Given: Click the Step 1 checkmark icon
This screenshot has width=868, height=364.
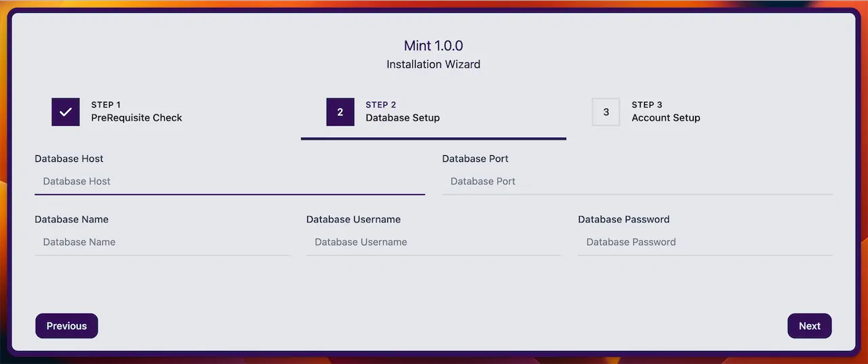Looking at the screenshot, I should (66, 112).
